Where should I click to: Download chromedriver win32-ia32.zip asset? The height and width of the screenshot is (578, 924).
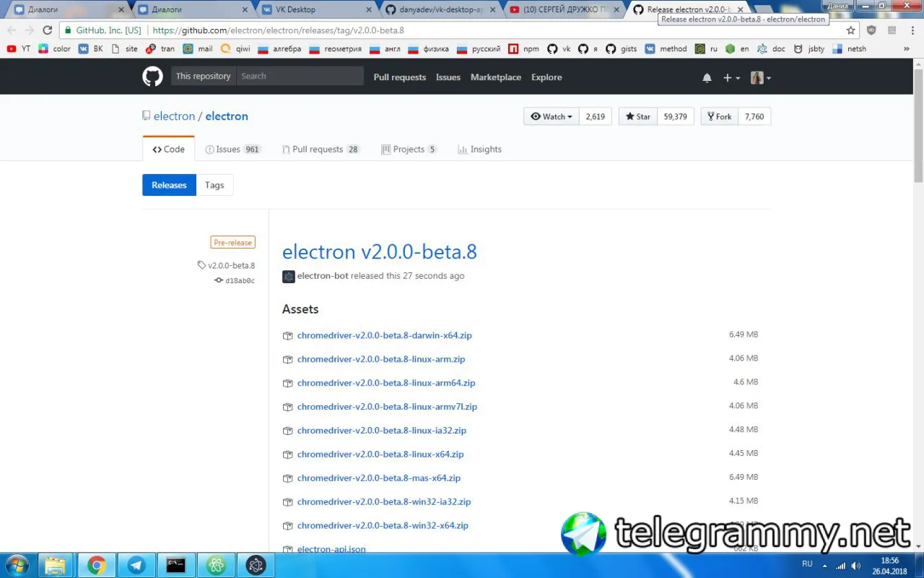[384, 501]
